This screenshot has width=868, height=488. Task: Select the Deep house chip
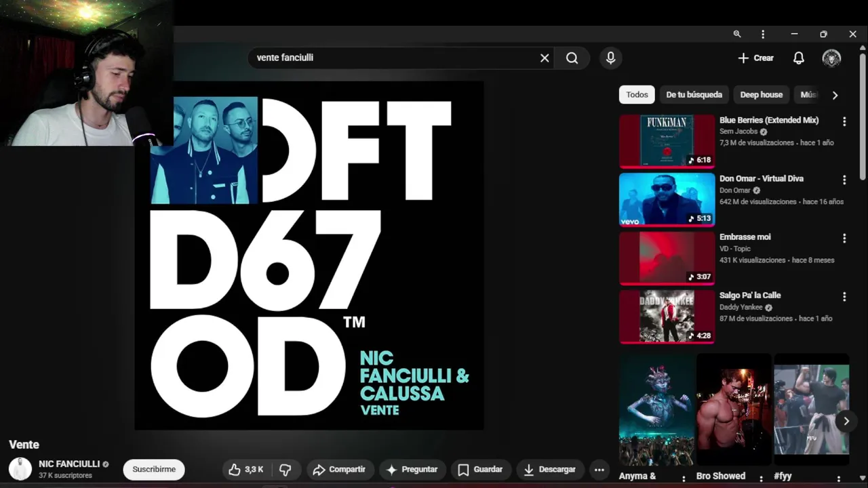tap(761, 95)
